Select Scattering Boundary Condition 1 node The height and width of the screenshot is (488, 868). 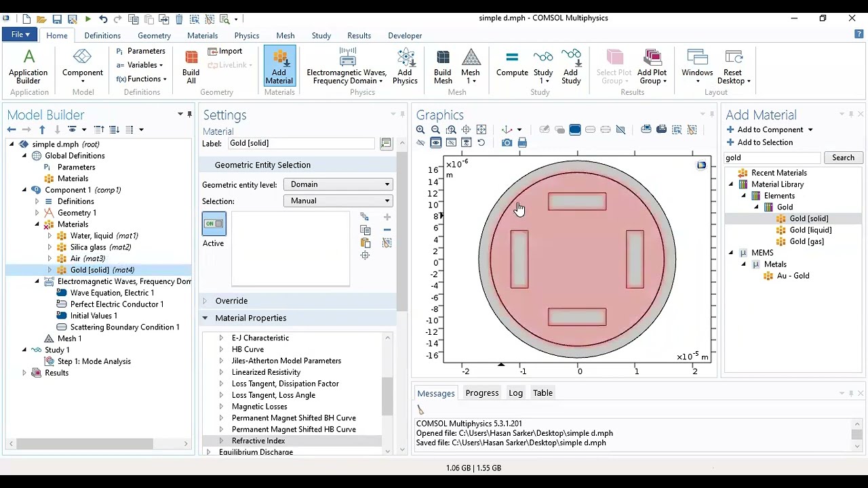(x=125, y=327)
